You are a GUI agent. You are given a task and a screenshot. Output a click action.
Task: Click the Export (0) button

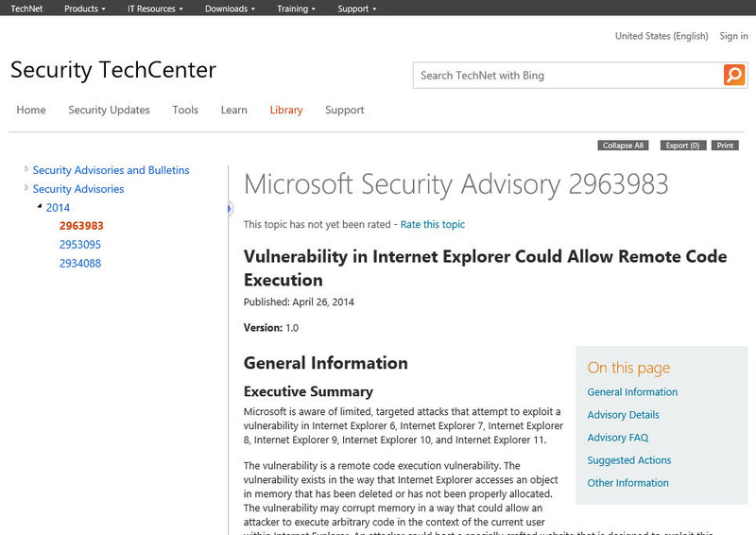[x=682, y=146]
